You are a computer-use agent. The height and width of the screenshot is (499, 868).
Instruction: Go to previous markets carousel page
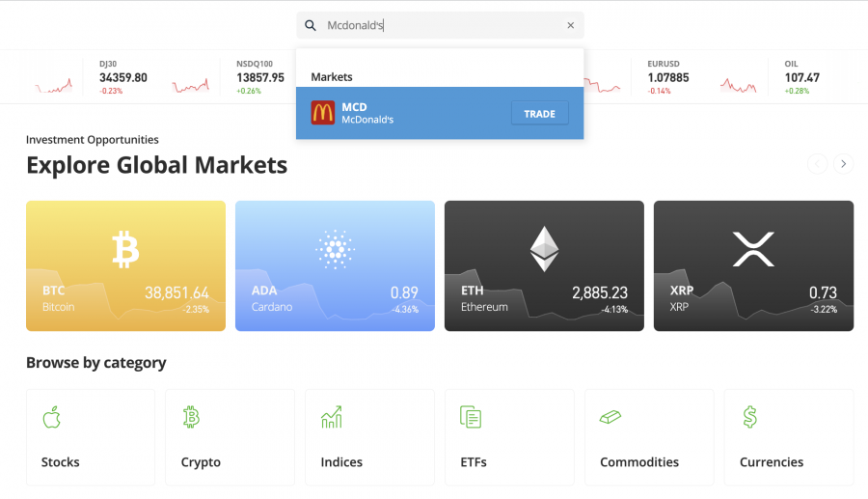pyautogui.click(x=817, y=164)
